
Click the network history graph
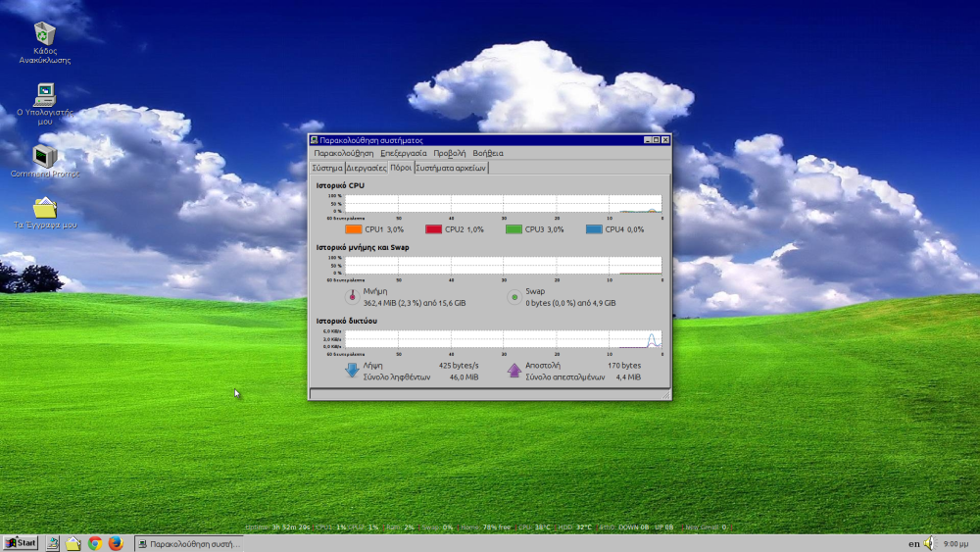pyautogui.click(x=503, y=339)
